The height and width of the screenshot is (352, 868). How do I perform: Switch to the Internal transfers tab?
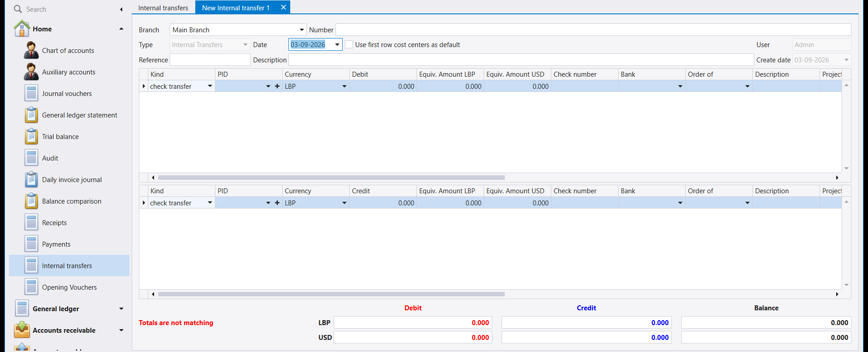(x=163, y=8)
